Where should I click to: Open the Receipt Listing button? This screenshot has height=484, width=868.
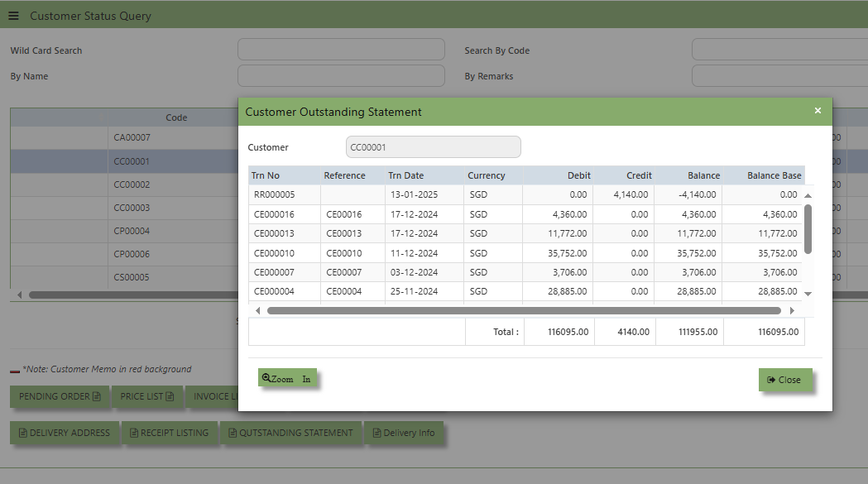pos(170,433)
